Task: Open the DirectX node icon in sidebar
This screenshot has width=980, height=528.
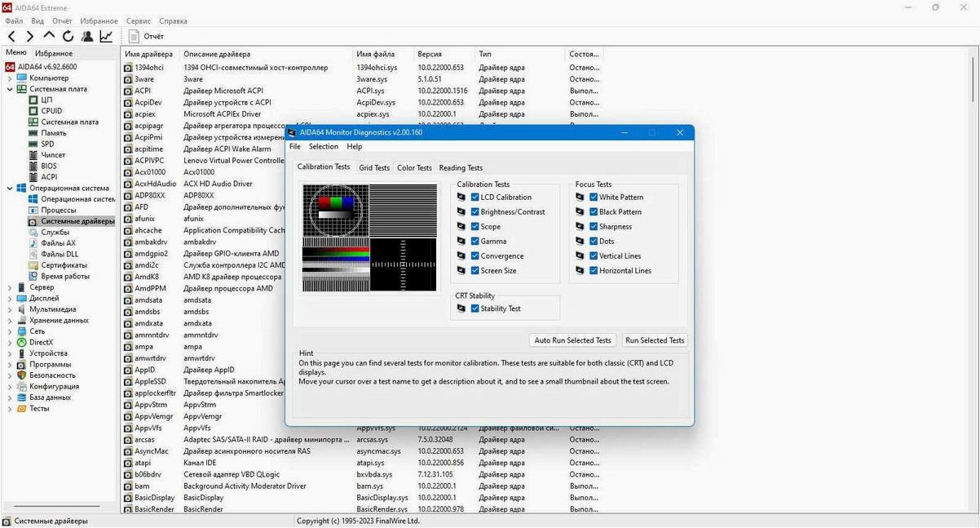Action: [22, 343]
